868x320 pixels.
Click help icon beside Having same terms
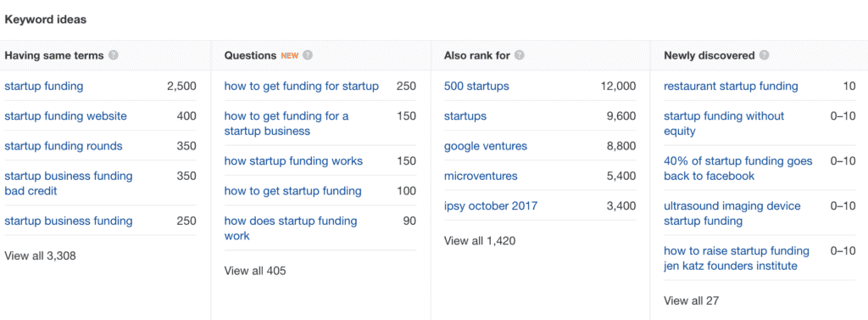click(114, 55)
